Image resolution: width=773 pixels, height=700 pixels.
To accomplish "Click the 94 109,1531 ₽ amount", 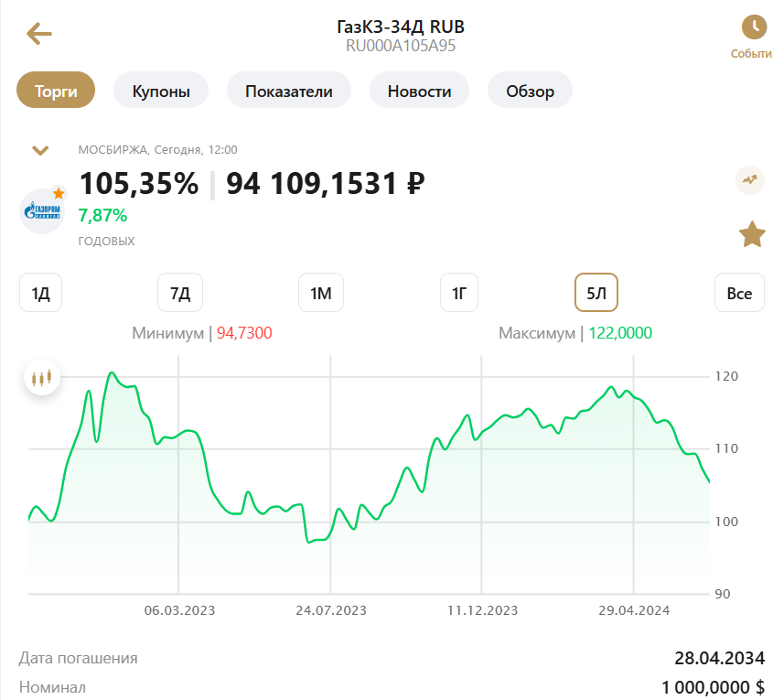I will pyautogui.click(x=326, y=183).
